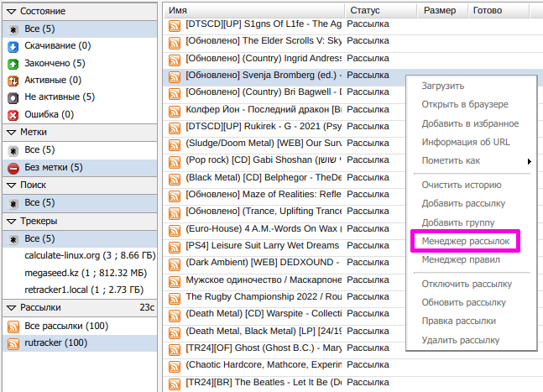Click asterisk icon of Все under Поиск
Viewport: 543px width, 392px height.
pos(13,204)
